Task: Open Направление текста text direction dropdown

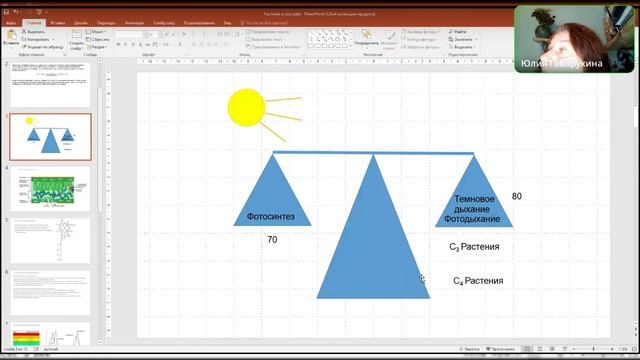Action: click(269, 31)
